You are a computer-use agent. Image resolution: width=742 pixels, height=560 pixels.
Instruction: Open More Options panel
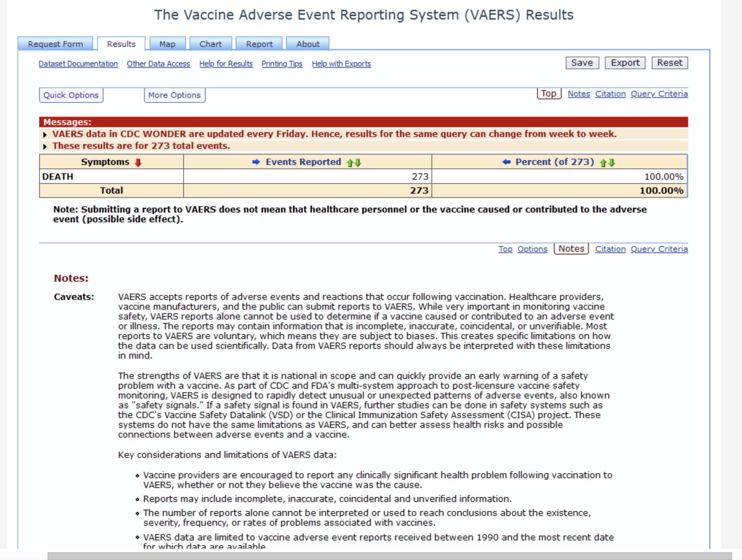tap(174, 95)
